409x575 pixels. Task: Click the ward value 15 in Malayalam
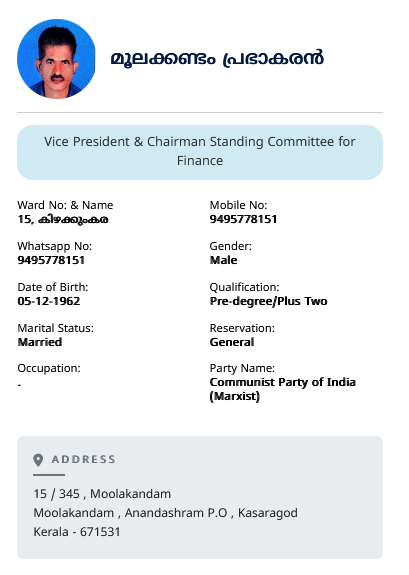click(63, 219)
